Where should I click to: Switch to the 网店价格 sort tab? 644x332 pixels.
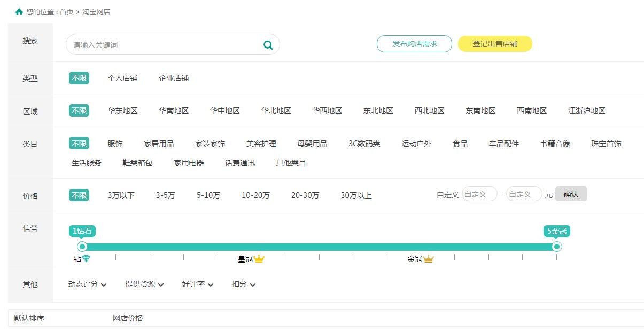127,318
